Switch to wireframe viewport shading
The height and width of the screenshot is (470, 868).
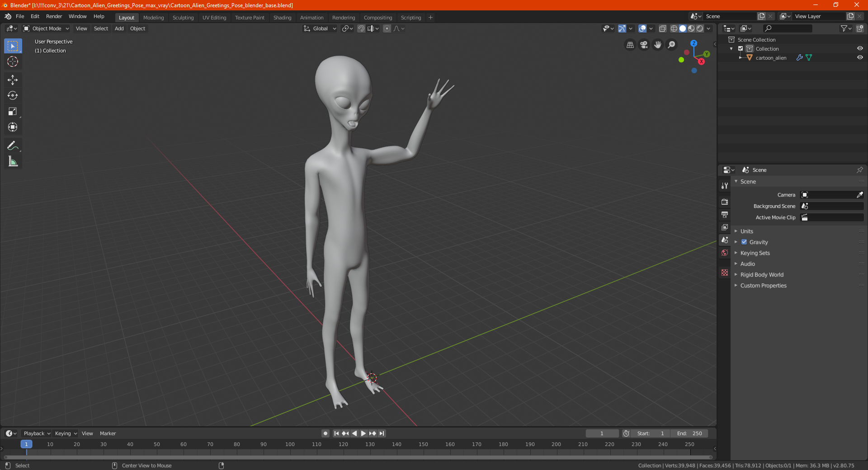click(674, 28)
